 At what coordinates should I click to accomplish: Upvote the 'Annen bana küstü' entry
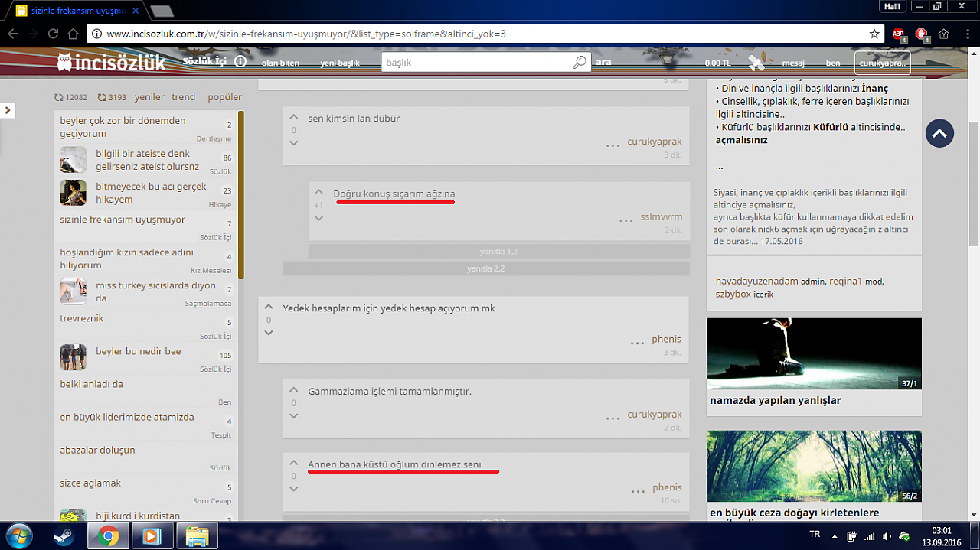coord(293,463)
